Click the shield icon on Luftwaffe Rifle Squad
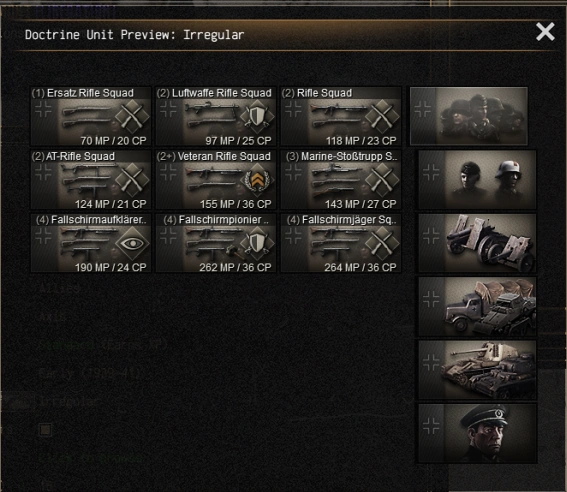Screen dimensions: 567x492 click(257, 117)
